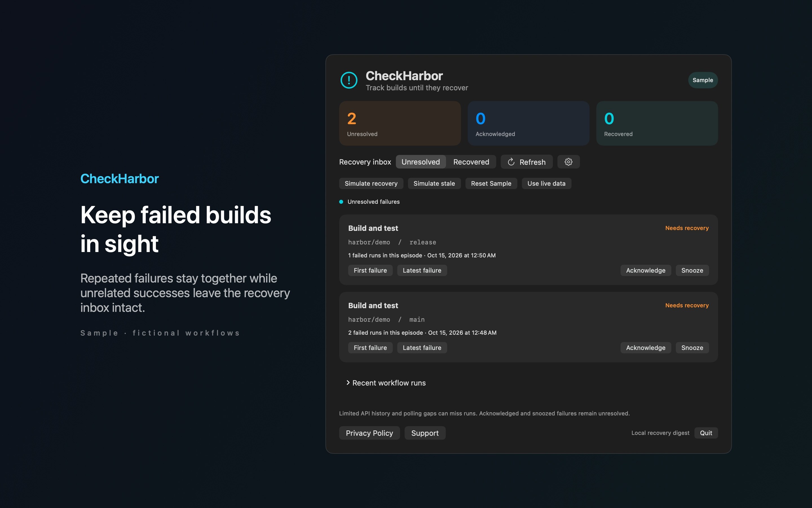The width and height of the screenshot is (812, 508).
Task: Open First failure for harbor/demo main
Action: pyautogui.click(x=370, y=348)
